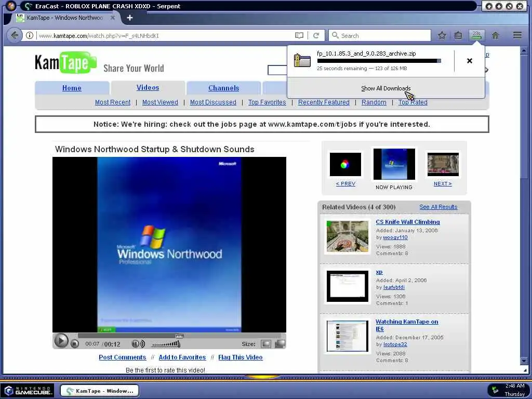532x399 pixels.
Task: Open the browser hamburger menu
Action: (x=517, y=35)
